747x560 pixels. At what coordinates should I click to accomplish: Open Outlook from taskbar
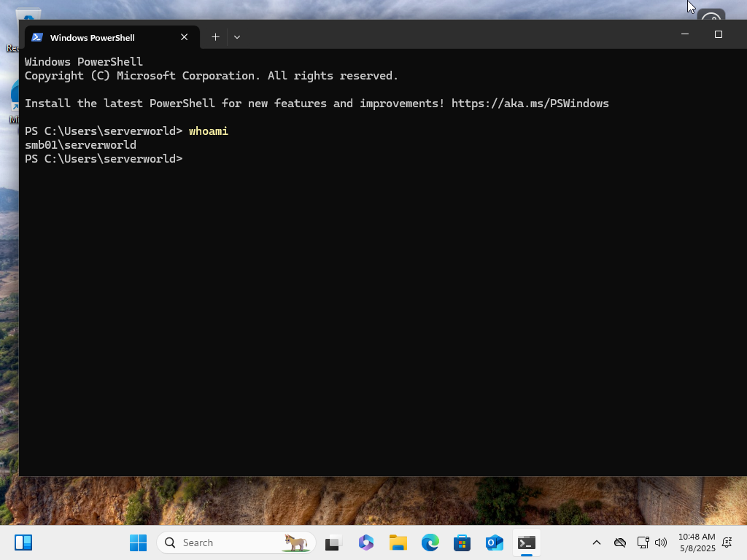click(494, 542)
